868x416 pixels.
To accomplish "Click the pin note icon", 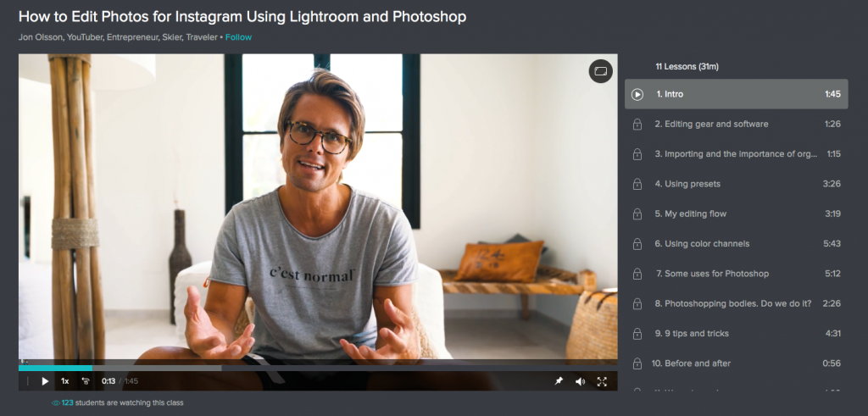I will pyautogui.click(x=559, y=381).
